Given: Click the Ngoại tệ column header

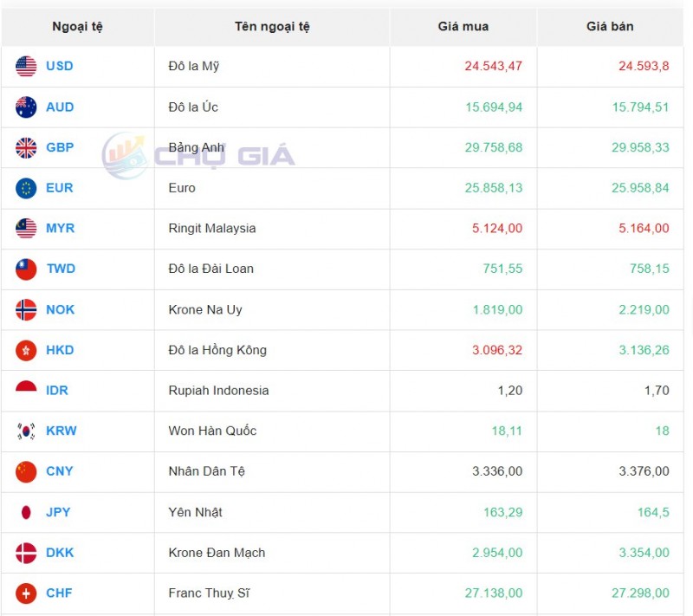Looking at the screenshot, I should [x=79, y=26].
